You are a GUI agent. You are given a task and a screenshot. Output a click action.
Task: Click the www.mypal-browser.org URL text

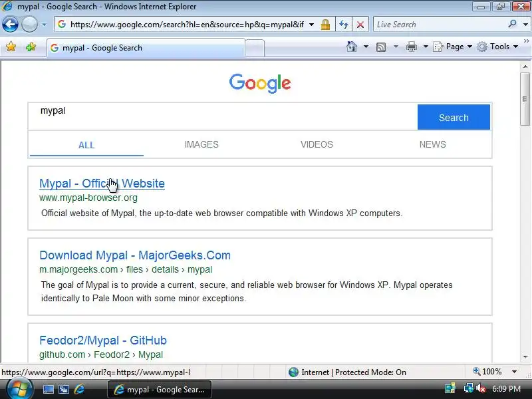click(x=88, y=198)
